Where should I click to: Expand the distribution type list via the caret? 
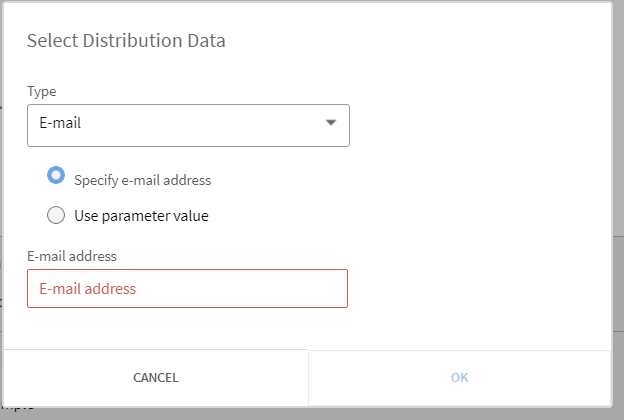click(x=331, y=123)
